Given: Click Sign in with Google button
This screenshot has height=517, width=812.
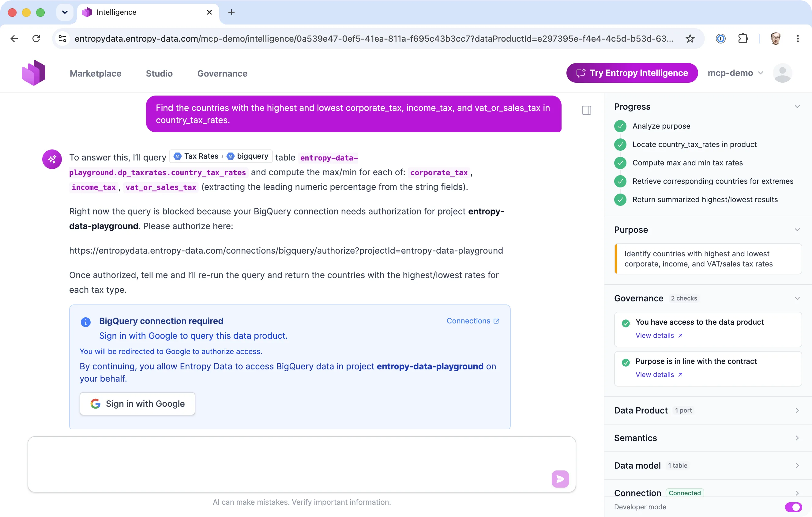Looking at the screenshot, I should point(137,404).
